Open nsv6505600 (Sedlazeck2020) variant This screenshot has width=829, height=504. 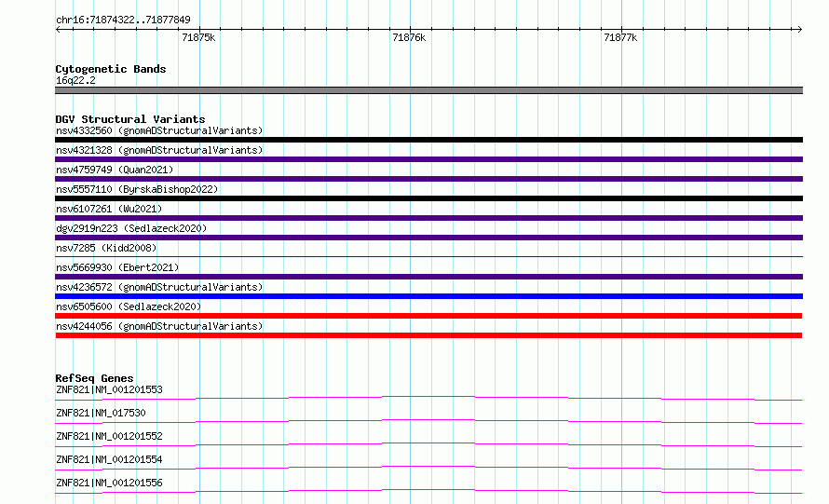pos(129,306)
